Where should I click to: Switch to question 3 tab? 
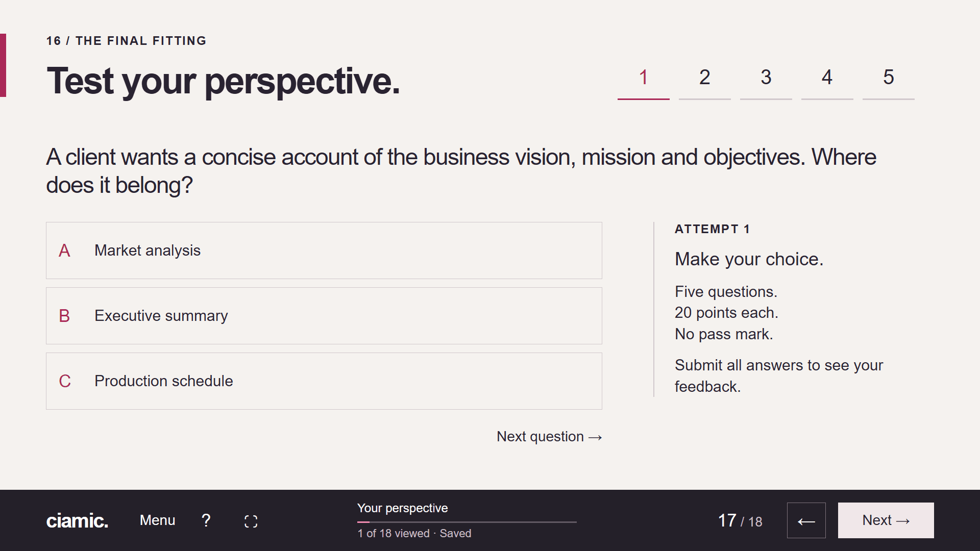click(766, 82)
